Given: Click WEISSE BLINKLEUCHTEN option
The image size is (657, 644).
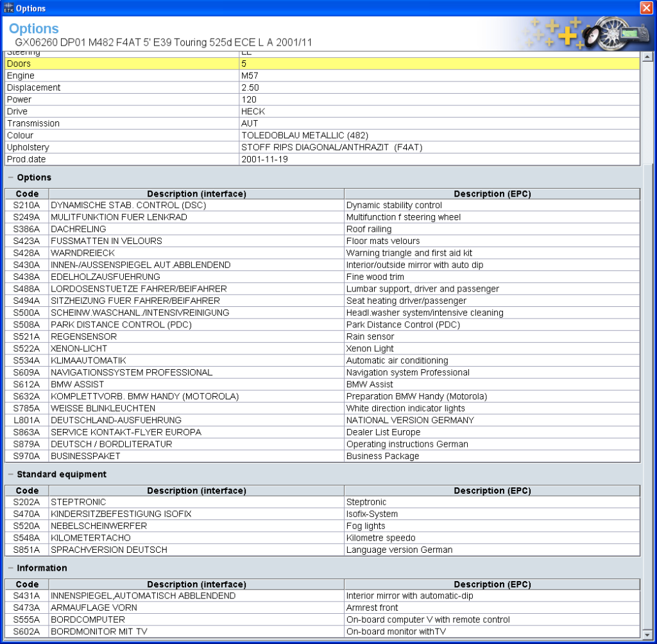Looking at the screenshot, I should 103,408.
